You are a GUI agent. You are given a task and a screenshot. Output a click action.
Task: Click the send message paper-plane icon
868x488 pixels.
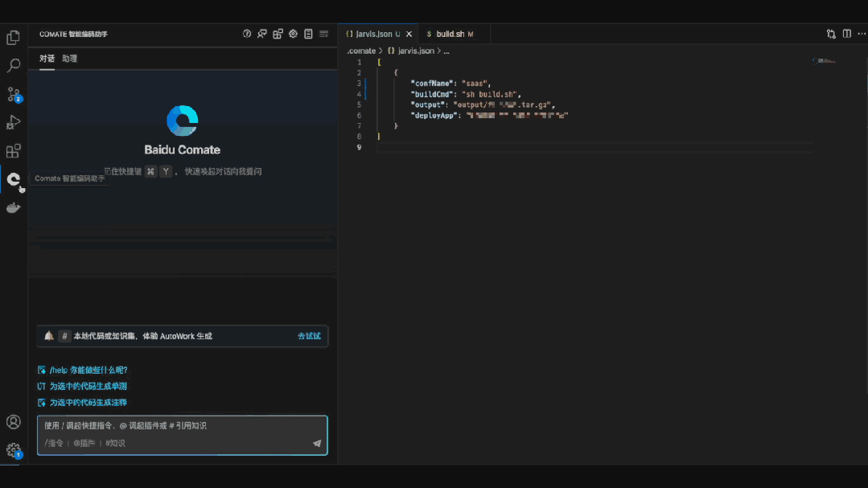[x=317, y=443]
